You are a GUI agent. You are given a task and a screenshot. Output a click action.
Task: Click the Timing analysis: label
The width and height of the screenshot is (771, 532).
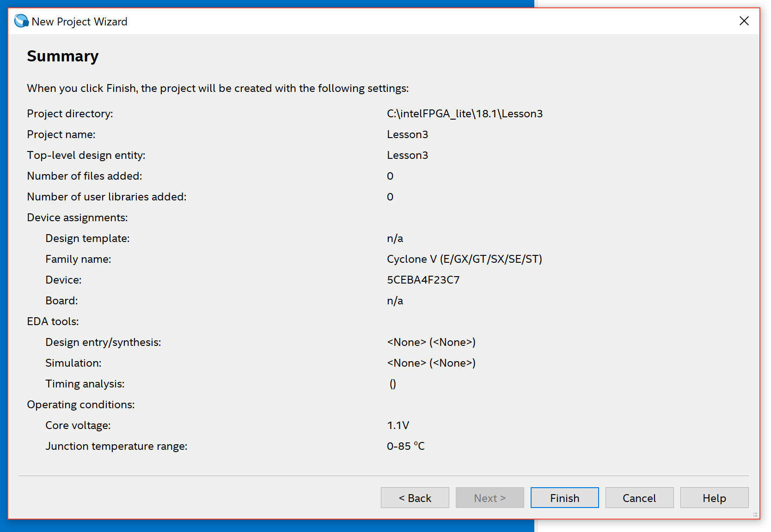click(85, 384)
